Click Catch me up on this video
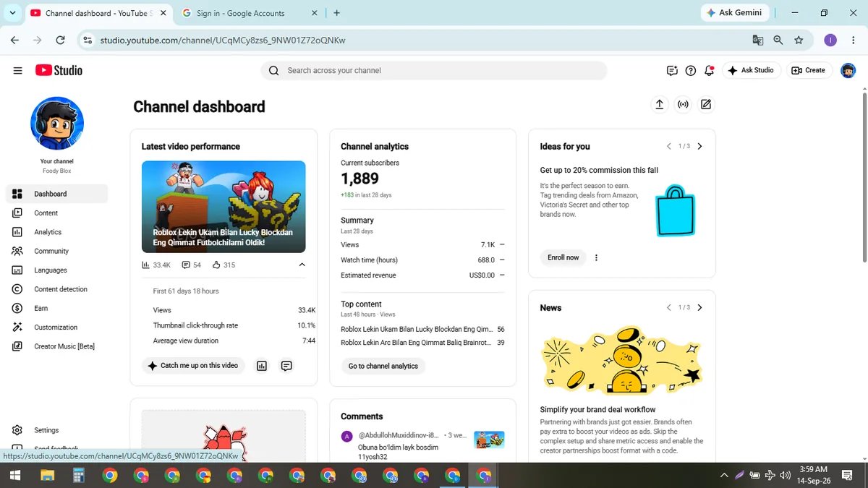This screenshot has width=868, height=488. point(193,366)
